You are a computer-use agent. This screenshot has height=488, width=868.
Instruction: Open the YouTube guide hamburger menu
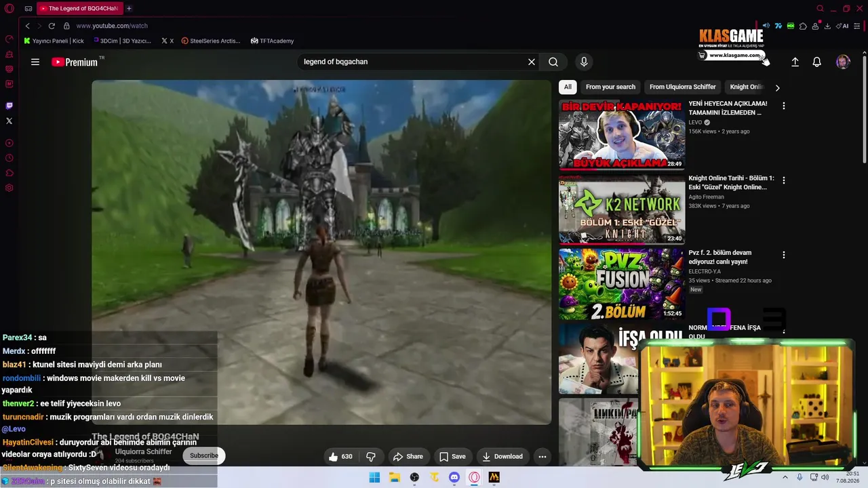[x=35, y=62]
